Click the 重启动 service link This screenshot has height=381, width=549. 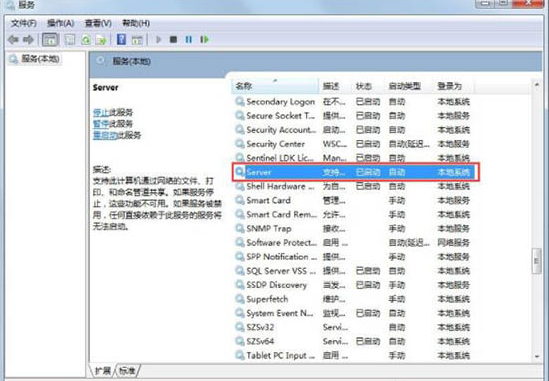click(x=105, y=135)
